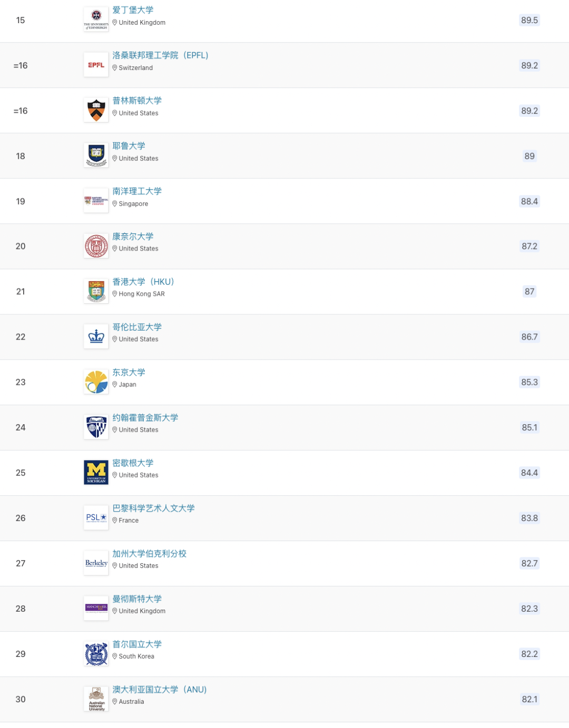Viewport: 569px width, 728px height.
Task: Open the 首尔国立大学 link
Action: 137,644
